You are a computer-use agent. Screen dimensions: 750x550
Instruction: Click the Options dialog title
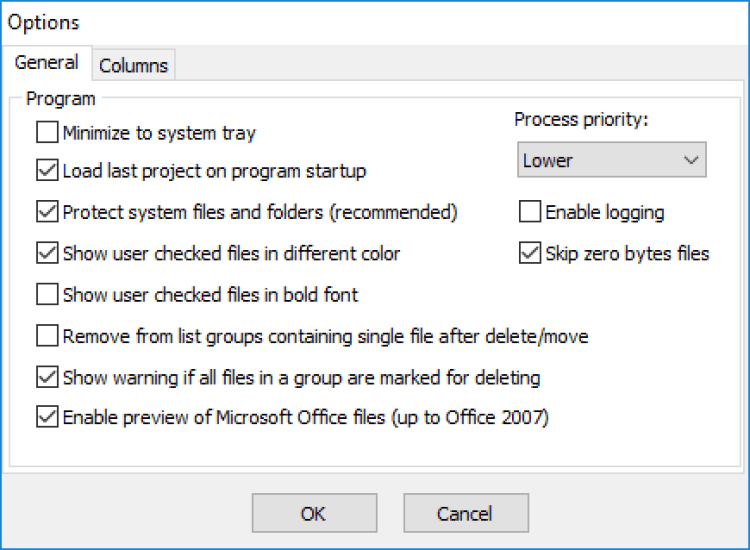[x=44, y=22]
